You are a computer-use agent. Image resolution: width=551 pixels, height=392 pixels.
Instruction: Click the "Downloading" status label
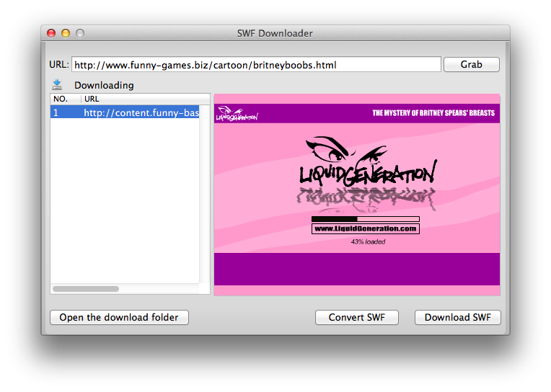pos(104,85)
